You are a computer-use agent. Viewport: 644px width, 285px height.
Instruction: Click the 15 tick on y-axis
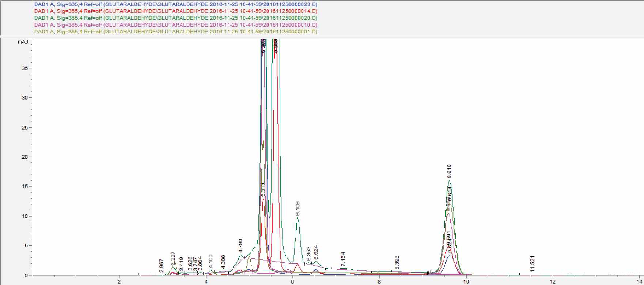(x=25, y=186)
